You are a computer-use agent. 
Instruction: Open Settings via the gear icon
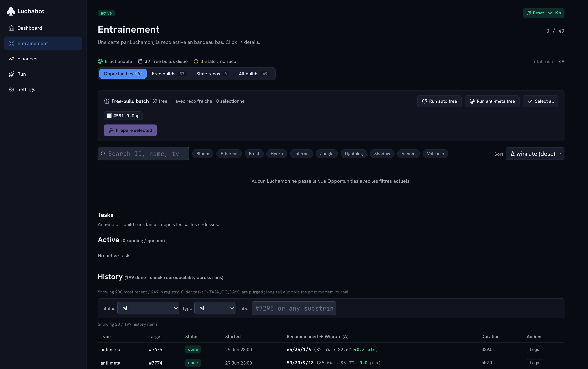click(x=11, y=90)
